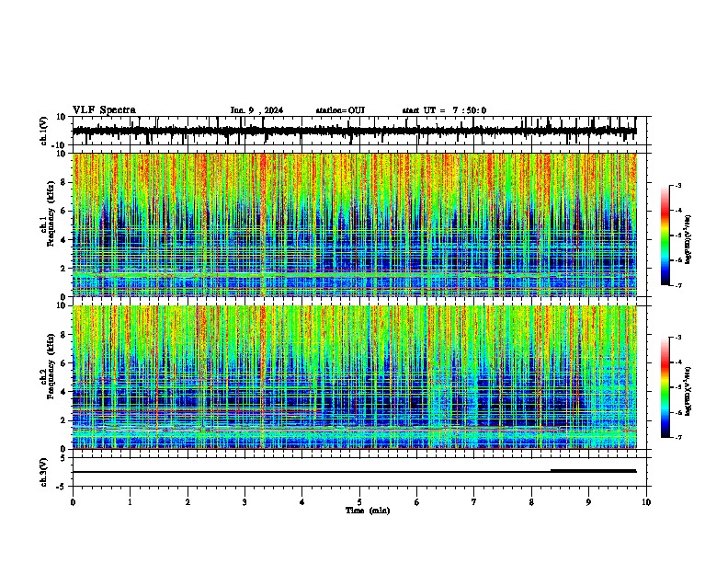Click the time axis tick label "7"
Image resolution: width=728 pixels, height=563 pixels.
[x=474, y=502]
